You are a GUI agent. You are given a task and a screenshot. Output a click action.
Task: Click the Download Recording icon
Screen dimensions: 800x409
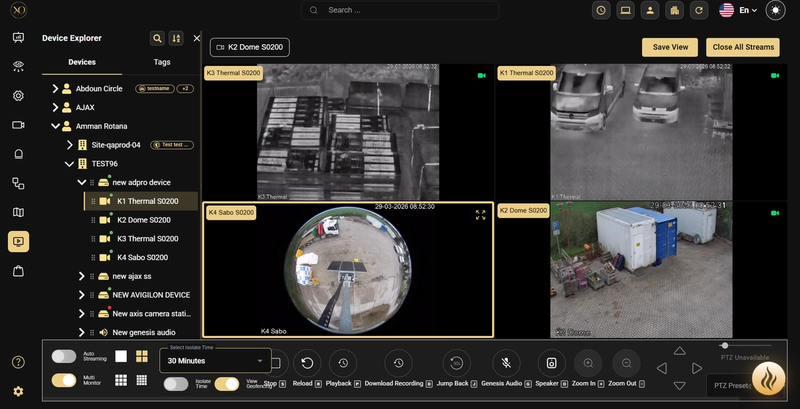tap(398, 363)
